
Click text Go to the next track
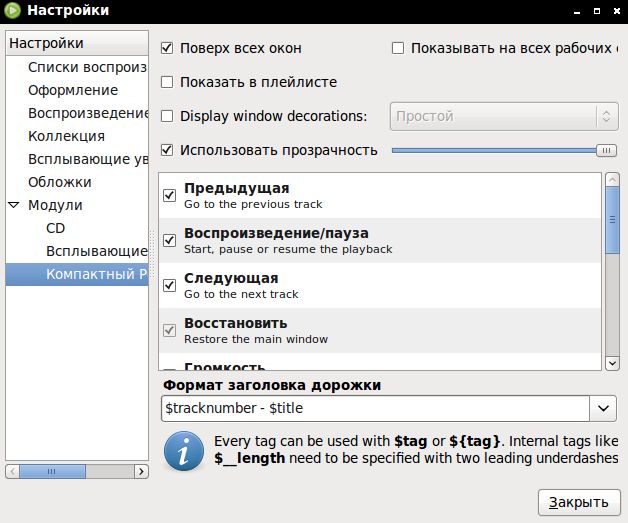click(x=241, y=294)
